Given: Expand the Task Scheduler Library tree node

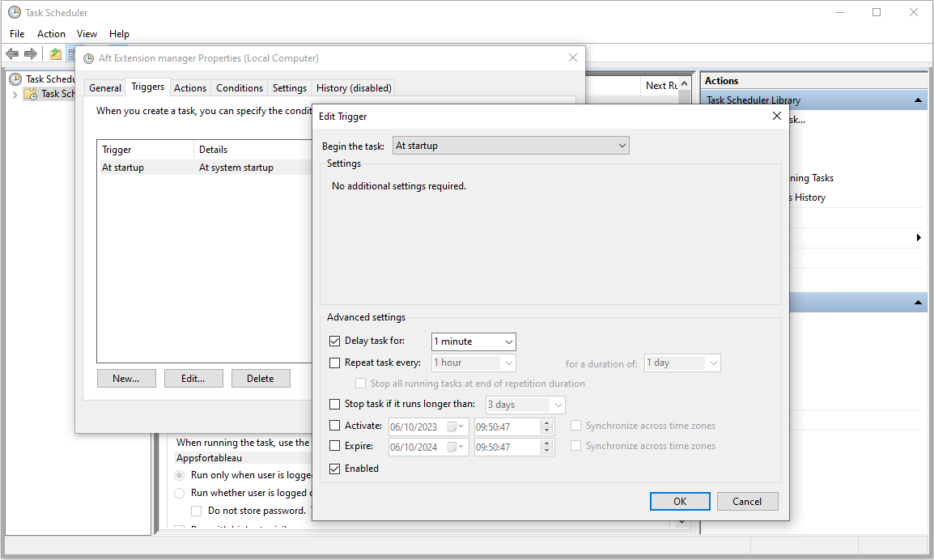Looking at the screenshot, I should pos(15,95).
